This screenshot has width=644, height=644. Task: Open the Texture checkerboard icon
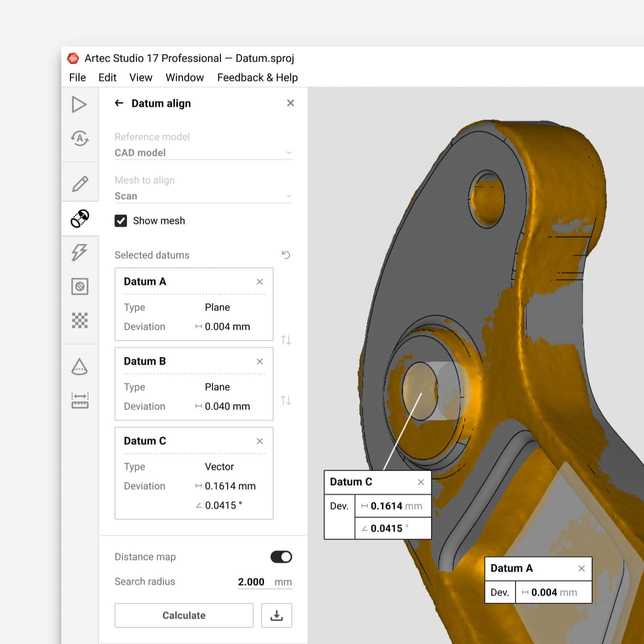click(x=80, y=320)
